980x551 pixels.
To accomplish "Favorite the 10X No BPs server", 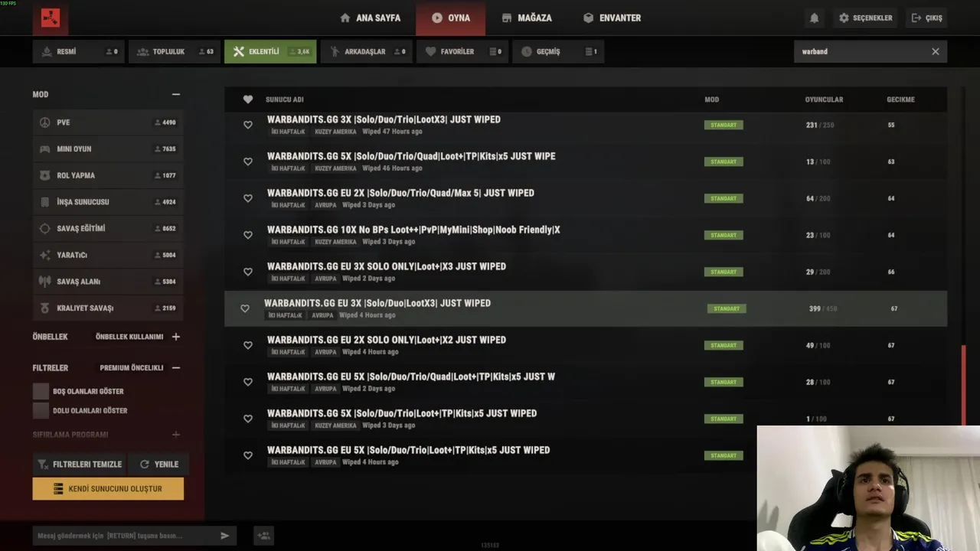I will tap(248, 235).
